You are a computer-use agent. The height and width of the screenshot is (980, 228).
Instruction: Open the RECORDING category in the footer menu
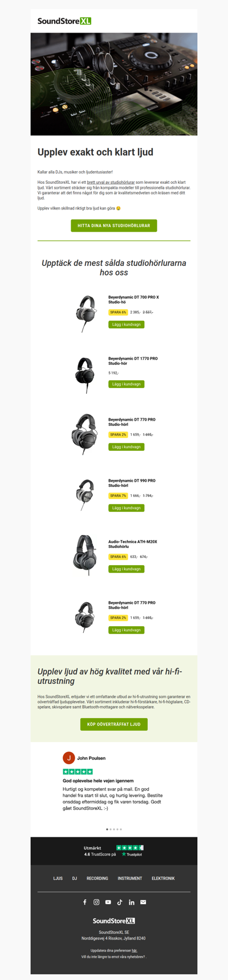pyautogui.click(x=97, y=878)
